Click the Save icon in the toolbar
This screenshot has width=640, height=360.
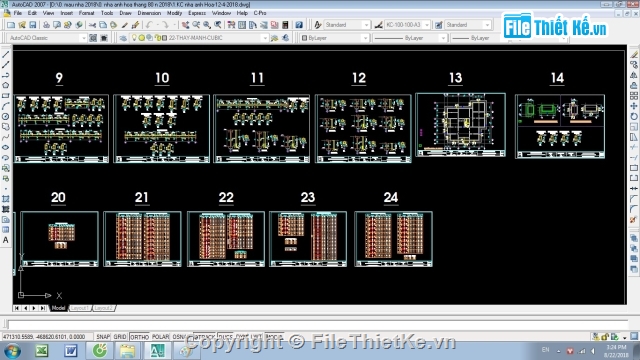33,25
